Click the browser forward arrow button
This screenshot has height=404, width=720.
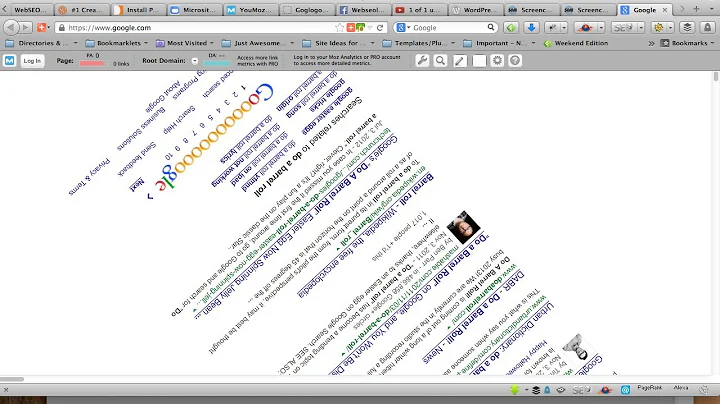tap(26, 28)
